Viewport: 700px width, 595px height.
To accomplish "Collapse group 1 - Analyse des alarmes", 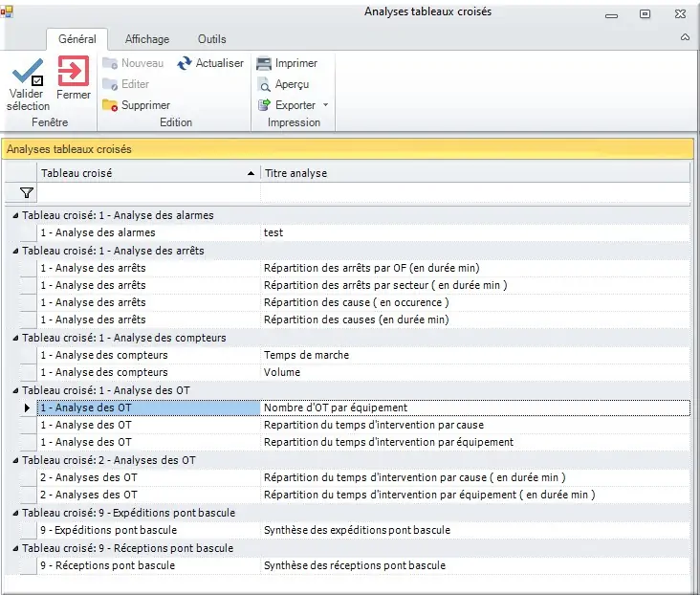I will [x=15, y=216].
